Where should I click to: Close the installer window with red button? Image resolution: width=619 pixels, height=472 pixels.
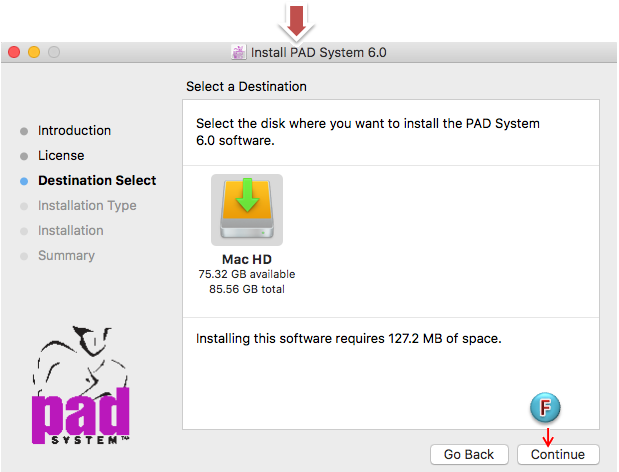click(x=14, y=51)
